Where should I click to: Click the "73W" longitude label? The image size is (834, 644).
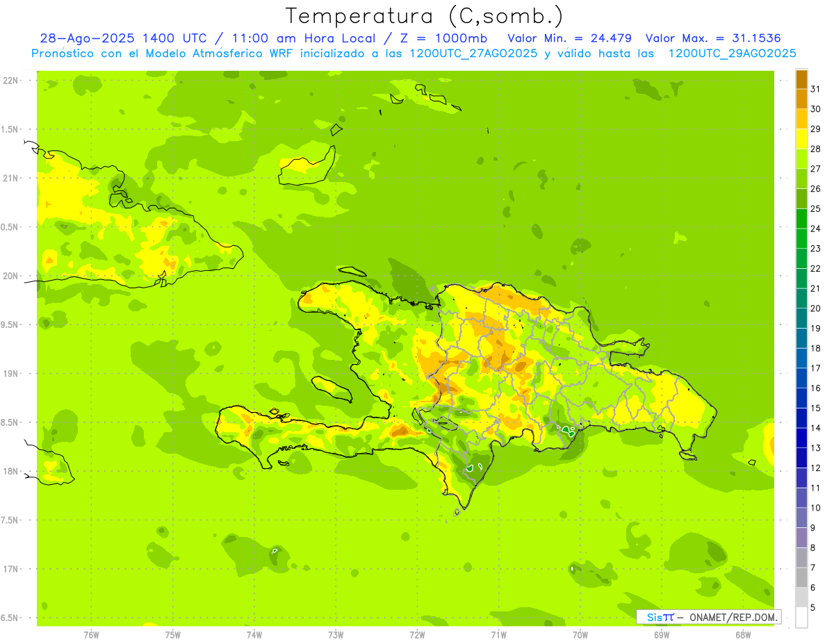click(x=336, y=634)
